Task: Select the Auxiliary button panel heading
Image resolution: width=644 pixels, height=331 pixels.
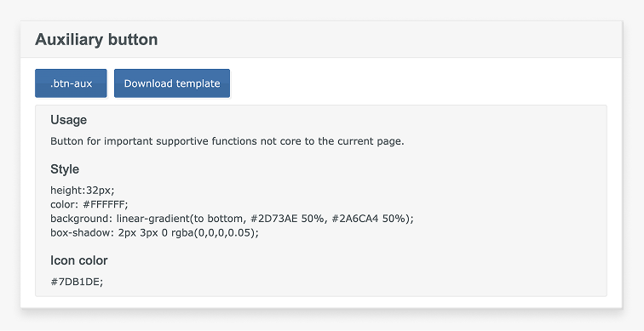Action: 96,39
